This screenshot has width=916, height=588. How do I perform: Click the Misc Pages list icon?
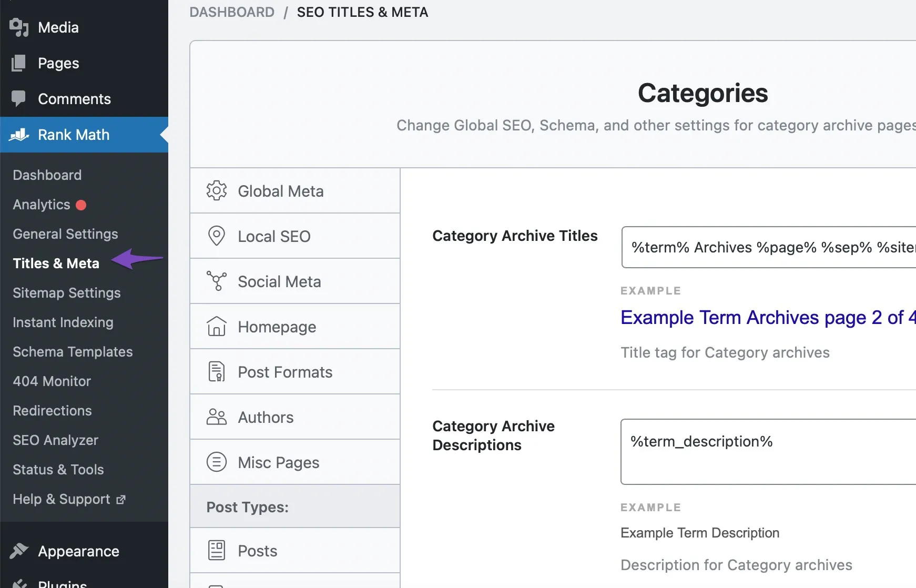tap(216, 462)
